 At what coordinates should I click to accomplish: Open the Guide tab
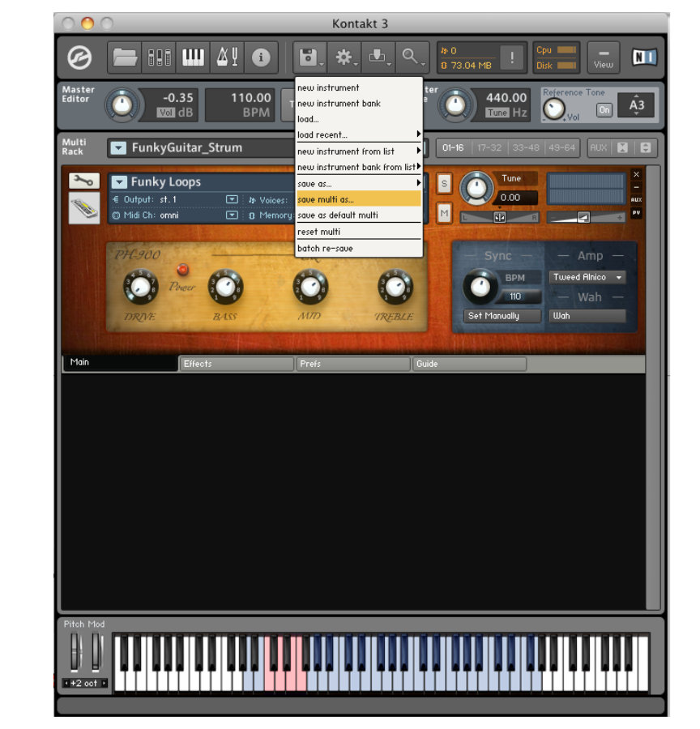pyautogui.click(x=469, y=364)
